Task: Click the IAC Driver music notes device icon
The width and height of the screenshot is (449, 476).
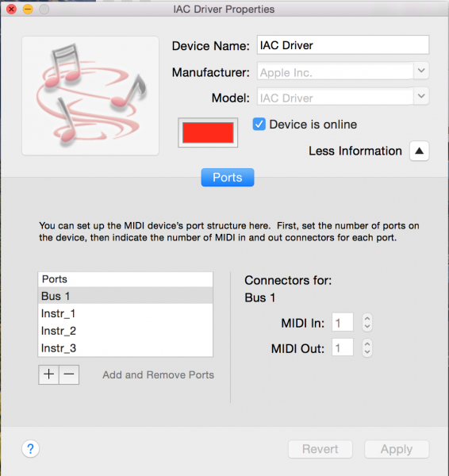Action: (90, 96)
